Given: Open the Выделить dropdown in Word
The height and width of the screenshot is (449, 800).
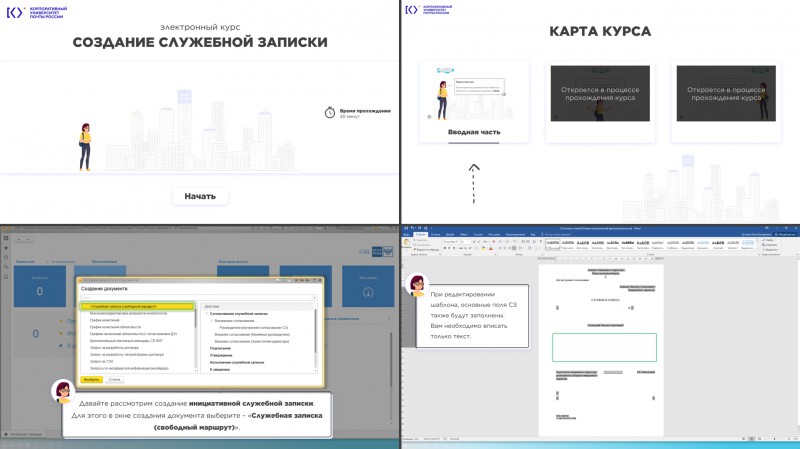Looking at the screenshot, I should pos(772,250).
